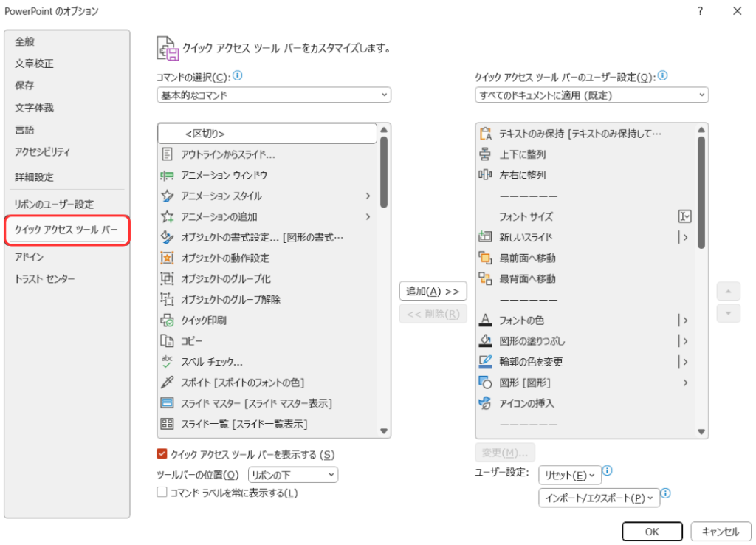Viewport: 756px width, 545px height.
Task: Click the OK button
Action: [x=653, y=532]
